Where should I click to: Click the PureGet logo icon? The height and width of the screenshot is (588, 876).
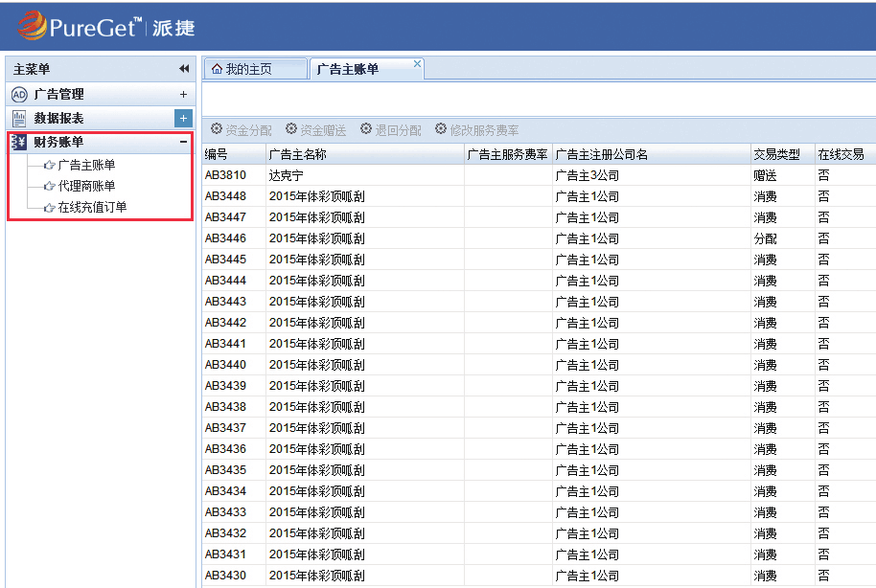[x=33, y=25]
